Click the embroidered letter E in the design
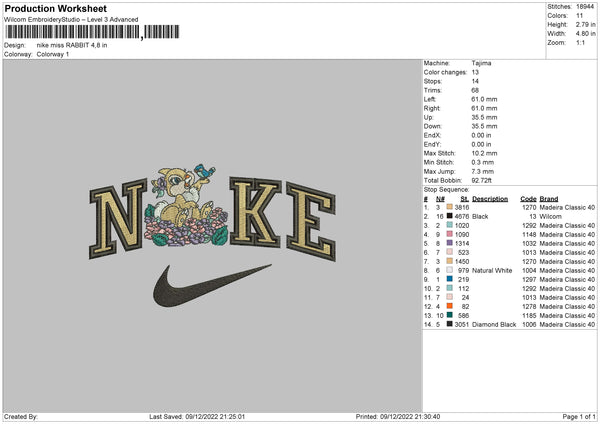 [311, 222]
